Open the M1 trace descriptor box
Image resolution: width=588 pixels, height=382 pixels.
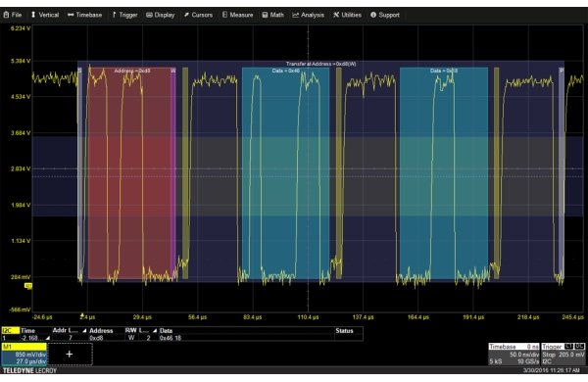coord(24,355)
